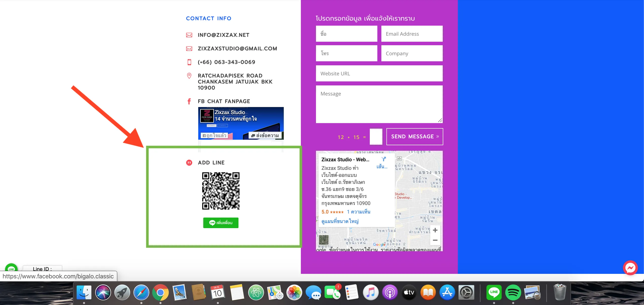Open App Store in dock
The image size is (644, 305).
(447, 292)
